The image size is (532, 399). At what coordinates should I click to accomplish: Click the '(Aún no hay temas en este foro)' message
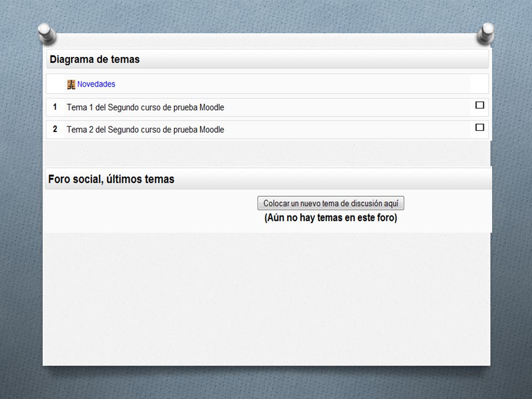(330, 217)
